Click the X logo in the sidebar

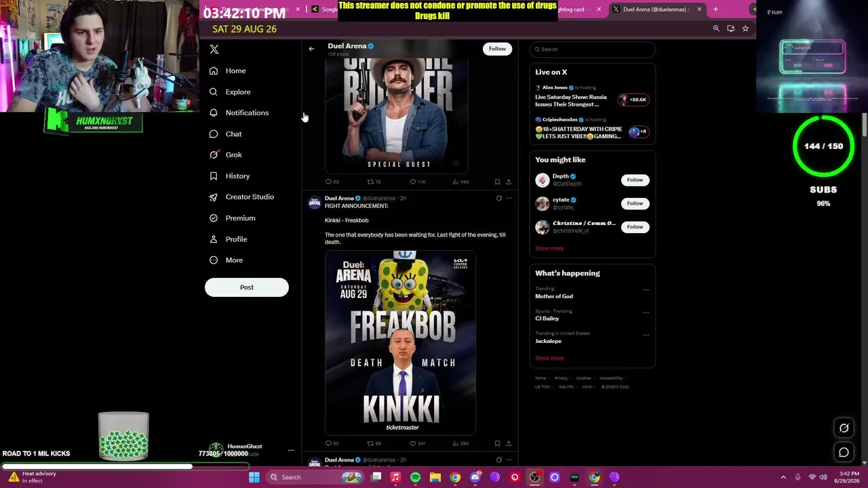(214, 49)
